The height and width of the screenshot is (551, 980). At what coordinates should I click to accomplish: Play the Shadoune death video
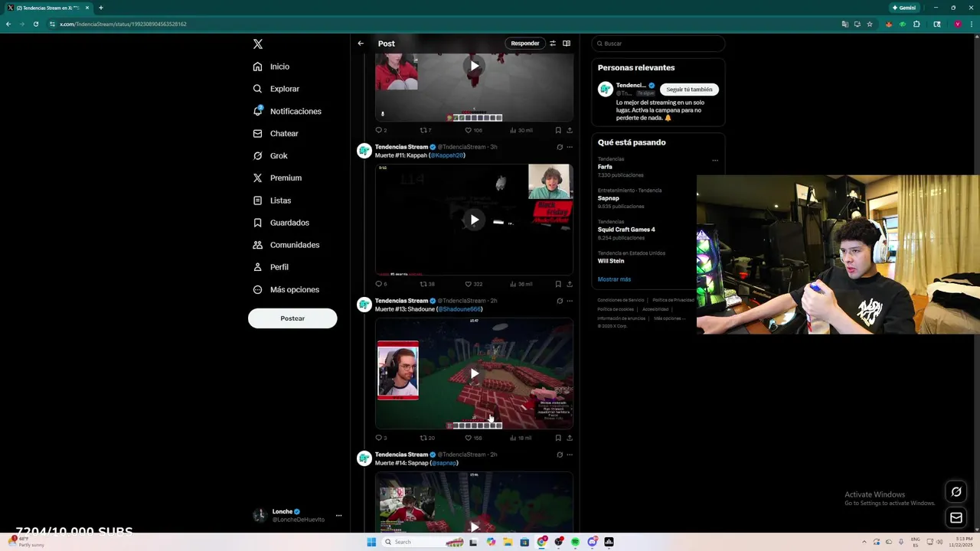click(x=474, y=373)
